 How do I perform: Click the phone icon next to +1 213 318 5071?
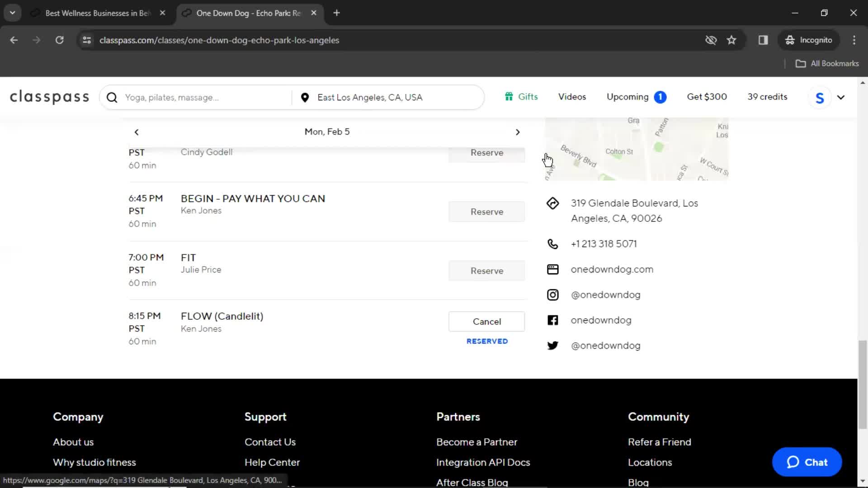[552, 244]
